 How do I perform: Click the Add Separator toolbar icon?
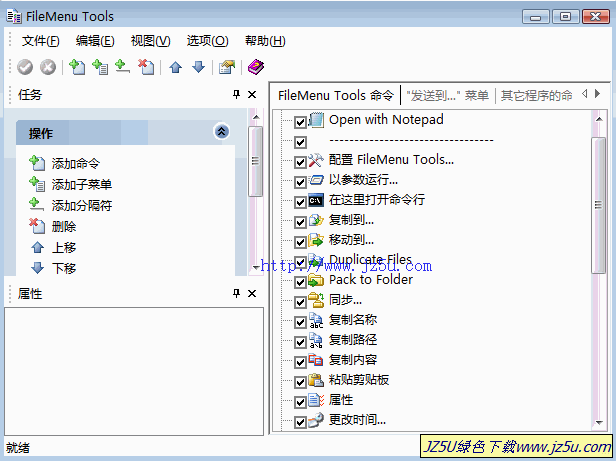point(123,67)
